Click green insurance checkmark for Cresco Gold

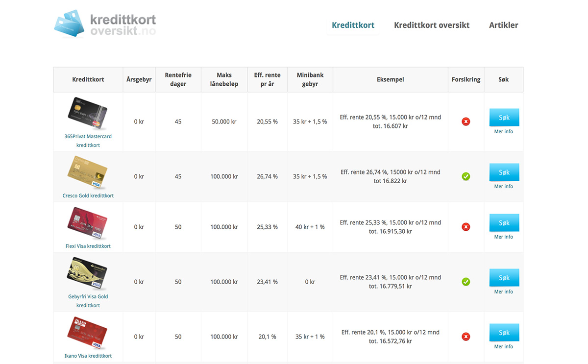click(466, 176)
